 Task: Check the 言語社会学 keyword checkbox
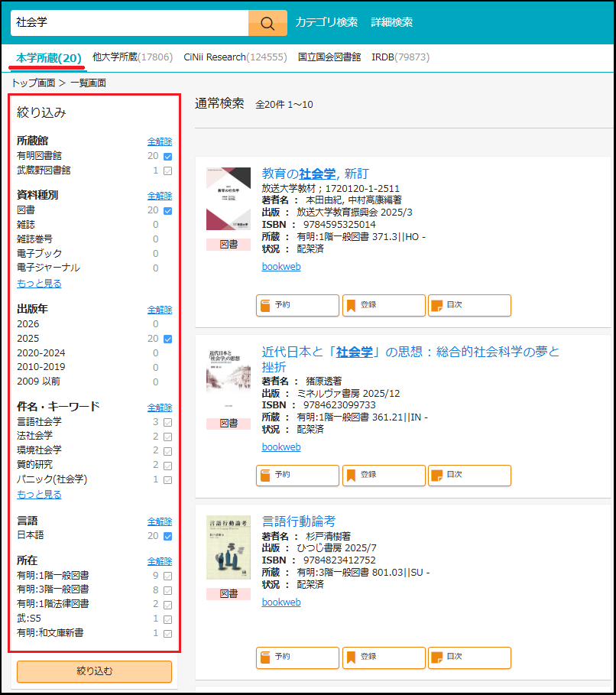(167, 422)
